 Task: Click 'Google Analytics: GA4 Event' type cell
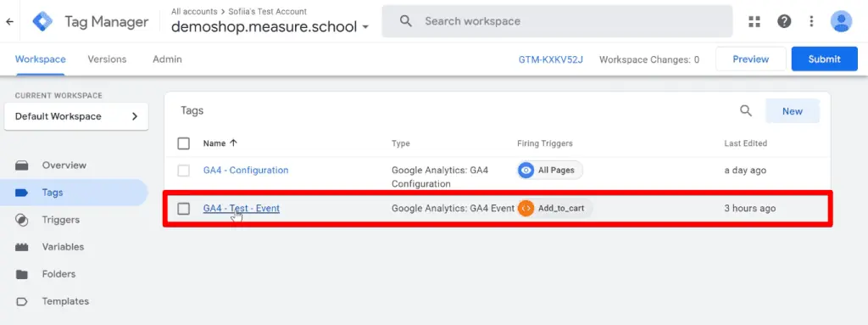click(453, 209)
